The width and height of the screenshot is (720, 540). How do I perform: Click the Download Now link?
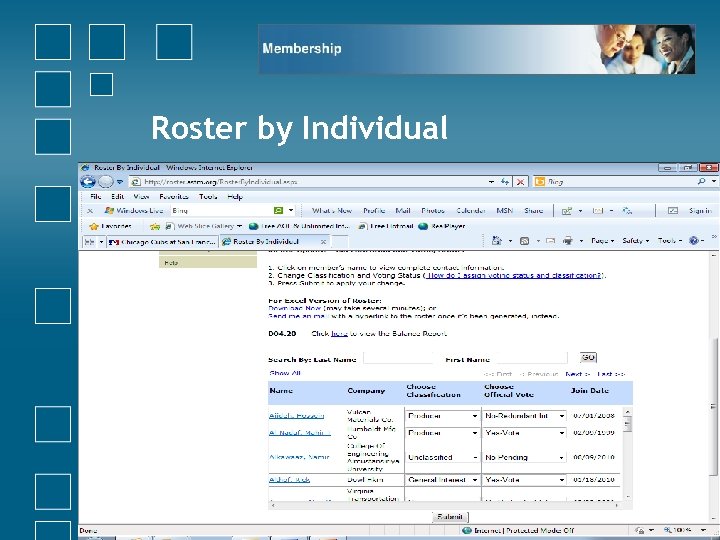click(294, 308)
